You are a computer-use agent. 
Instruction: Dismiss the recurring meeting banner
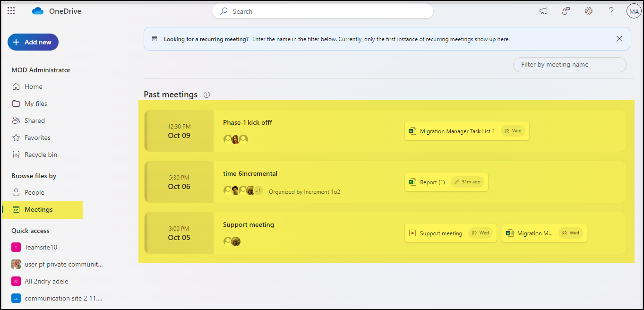coord(619,39)
